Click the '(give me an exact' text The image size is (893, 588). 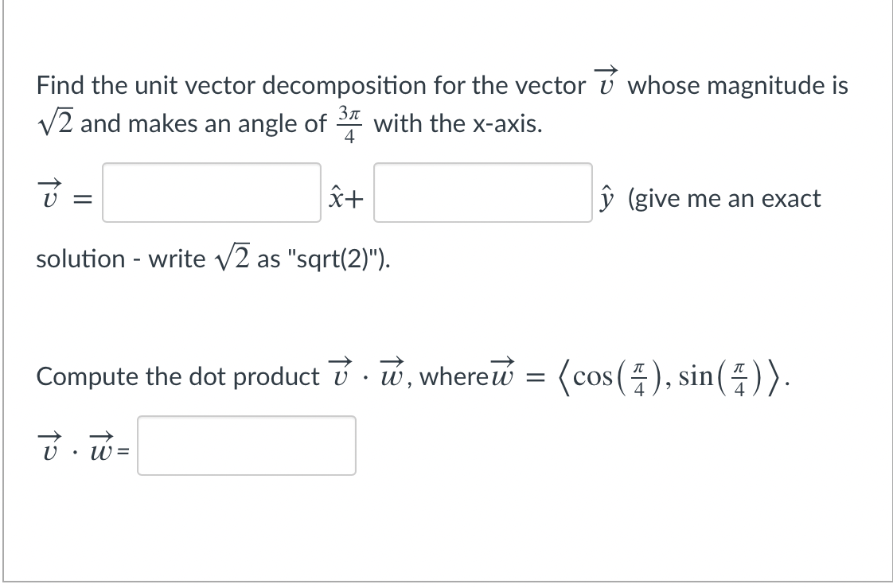[x=724, y=199]
